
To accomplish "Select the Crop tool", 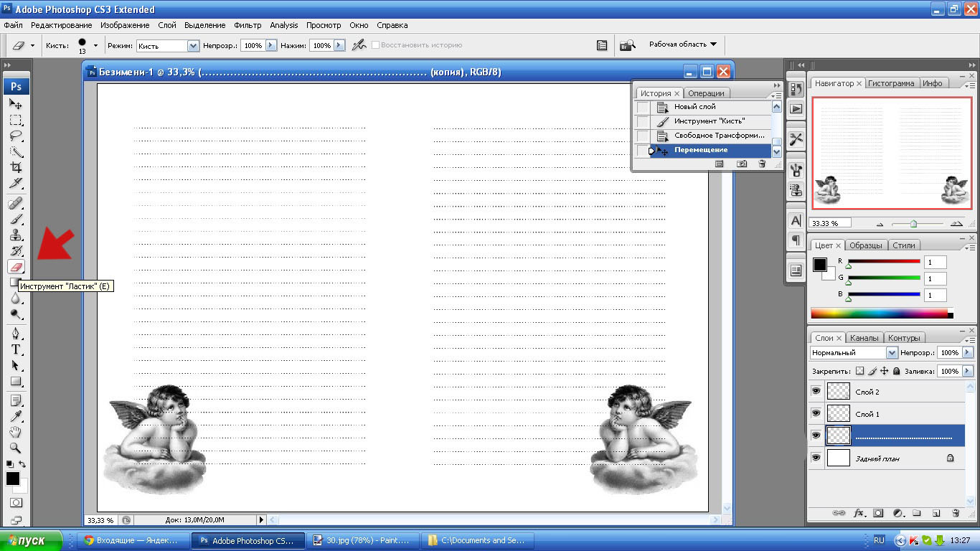I will 16,167.
